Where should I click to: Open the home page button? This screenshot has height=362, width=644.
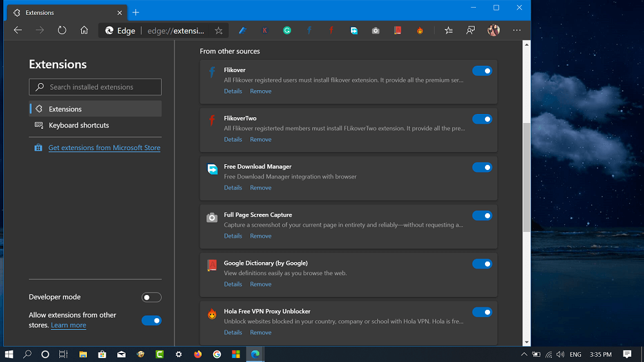point(84,30)
